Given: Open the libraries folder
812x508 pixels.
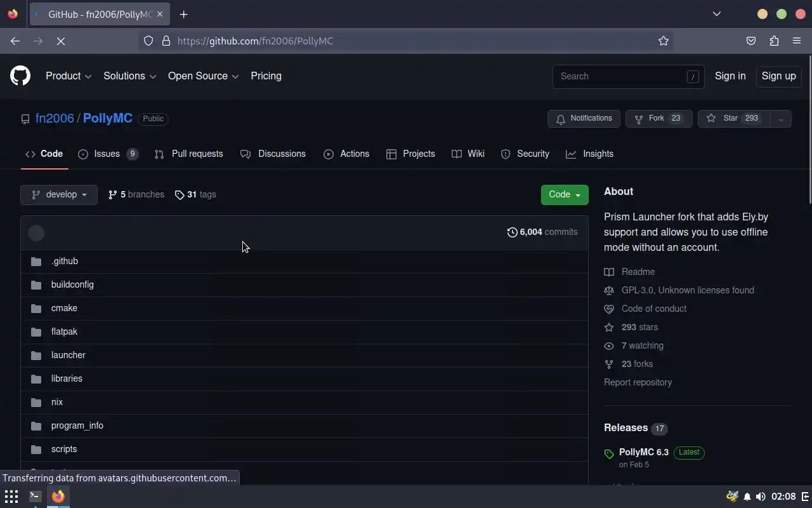Looking at the screenshot, I should point(67,378).
